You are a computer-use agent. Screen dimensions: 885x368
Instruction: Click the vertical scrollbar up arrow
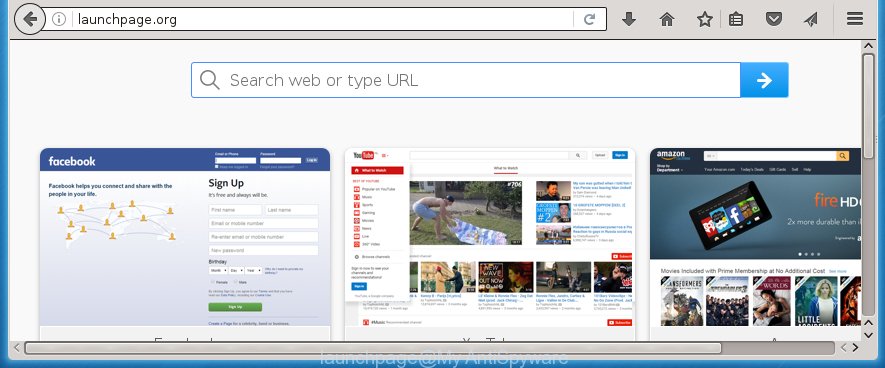pos(869,46)
